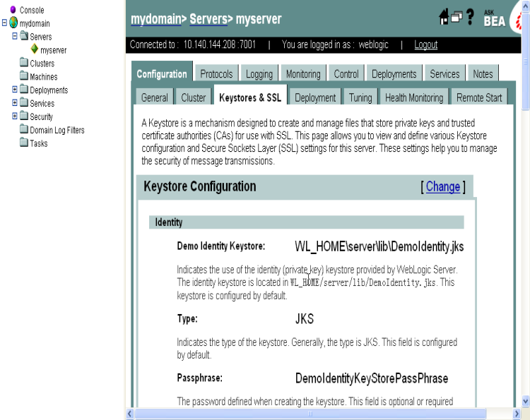Open the Health Monitoring sub-tab

click(x=414, y=98)
